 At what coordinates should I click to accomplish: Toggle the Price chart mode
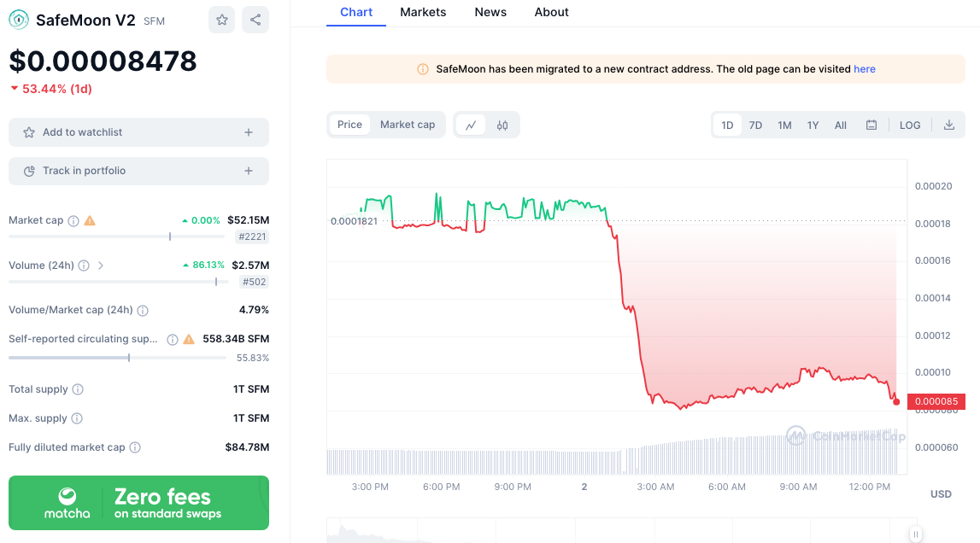pos(349,125)
